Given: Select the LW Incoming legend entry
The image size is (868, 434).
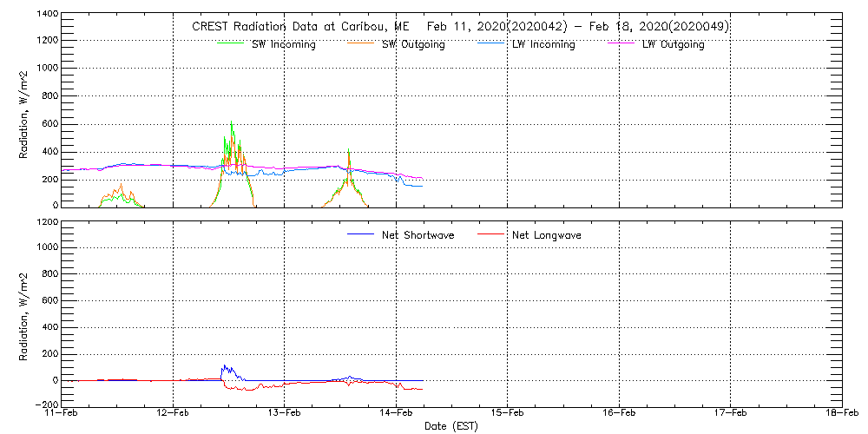Looking at the screenshot, I should coord(542,44).
